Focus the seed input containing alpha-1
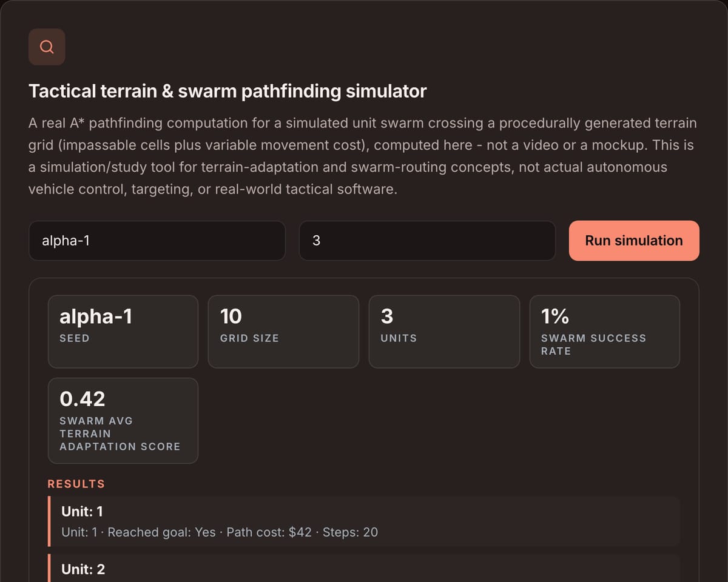Screen dimensions: 728x582 pos(157,241)
